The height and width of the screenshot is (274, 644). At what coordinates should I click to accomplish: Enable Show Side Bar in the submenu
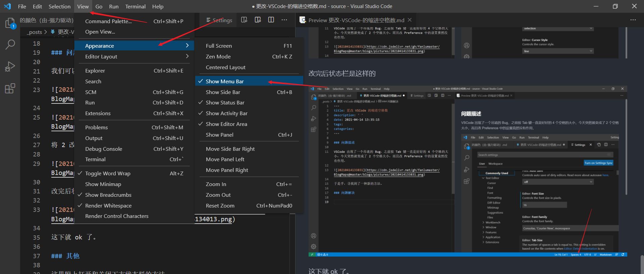249,92
